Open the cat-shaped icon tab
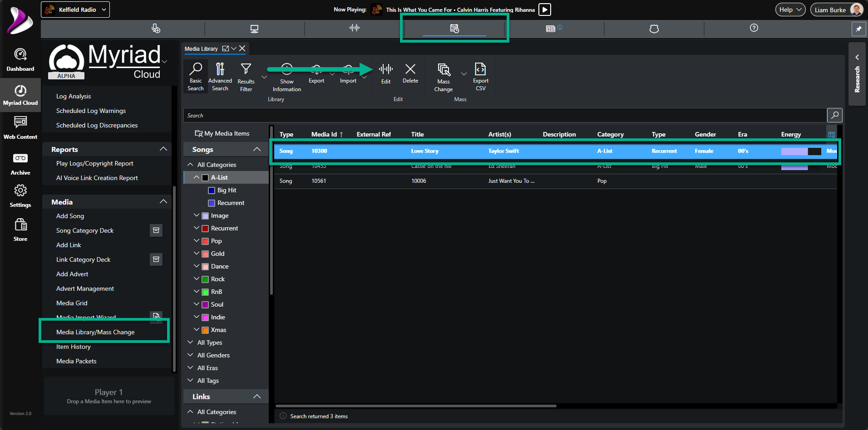Viewport: 868px width, 430px height. point(654,29)
